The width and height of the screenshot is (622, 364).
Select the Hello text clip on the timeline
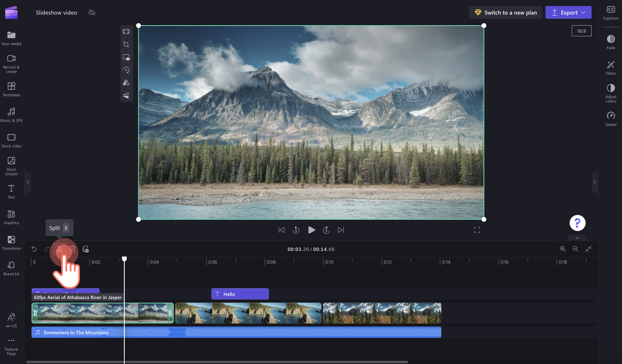pyautogui.click(x=240, y=294)
